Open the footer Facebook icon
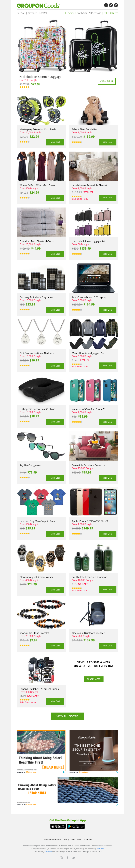 click(67, 857)
